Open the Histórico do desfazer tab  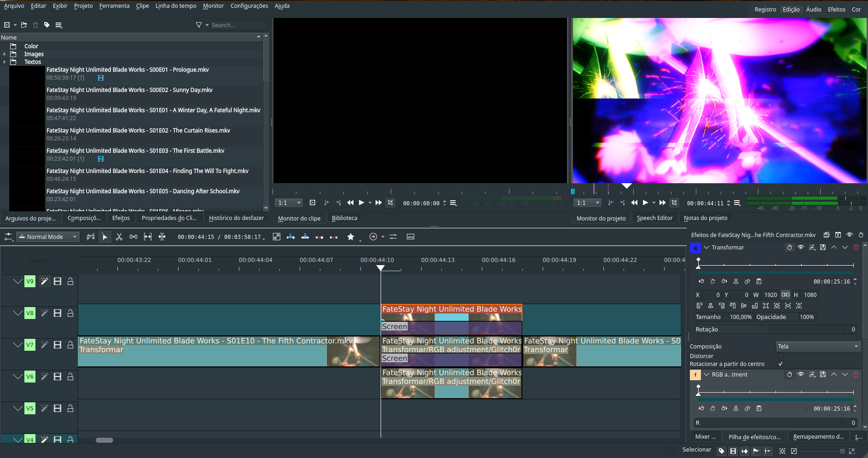pyautogui.click(x=236, y=218)
